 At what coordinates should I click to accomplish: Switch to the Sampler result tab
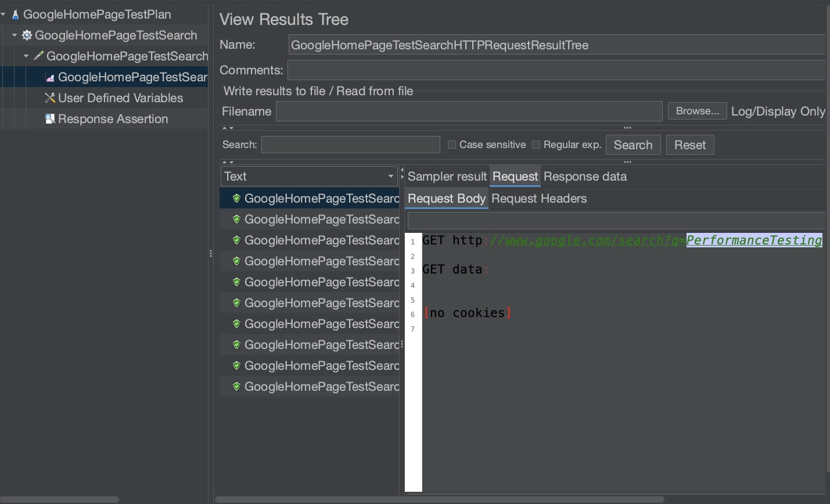tap(447, 177)
